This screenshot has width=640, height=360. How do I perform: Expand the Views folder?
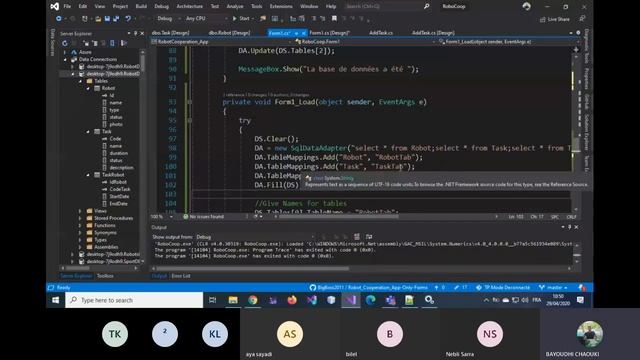(80, 211)
